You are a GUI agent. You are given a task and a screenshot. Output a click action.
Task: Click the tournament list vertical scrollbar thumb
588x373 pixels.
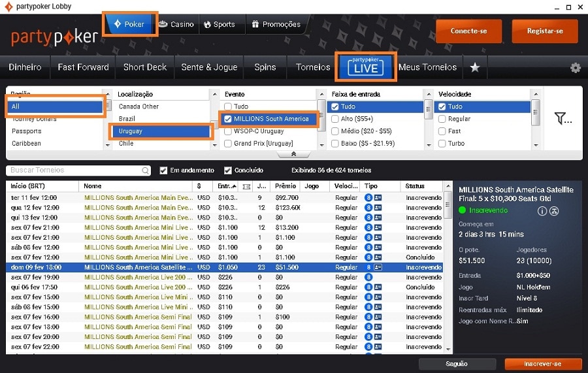[448, 204]
